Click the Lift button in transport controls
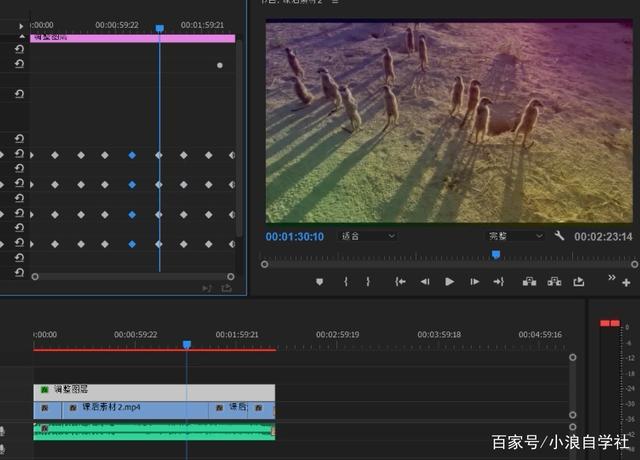 pyautogui.click(x=529, y=282)
